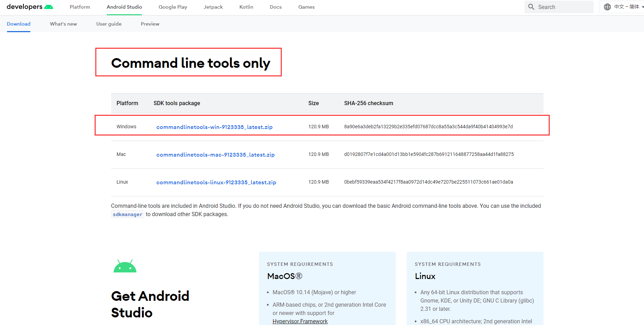
Task: Click the Mac platform cell
Action: click(121, 154)
